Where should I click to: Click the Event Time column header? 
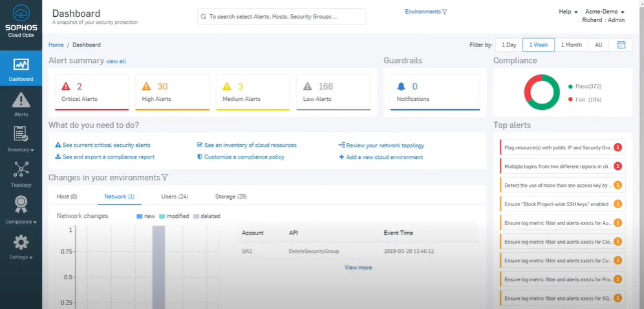click(398, 233)
